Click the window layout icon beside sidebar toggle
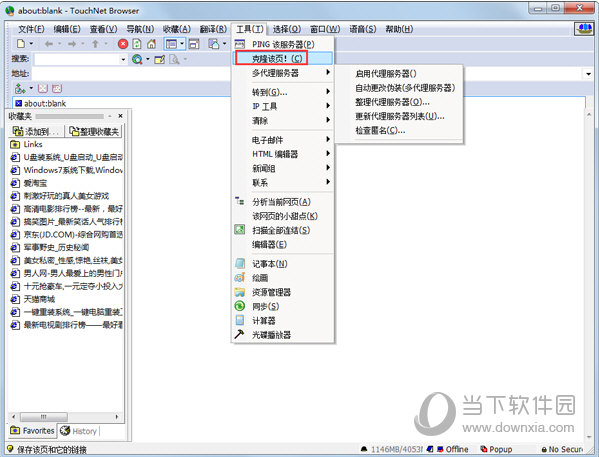Image resolution: width=599 pixels, height=457 pixels. [x=194, y=44]
